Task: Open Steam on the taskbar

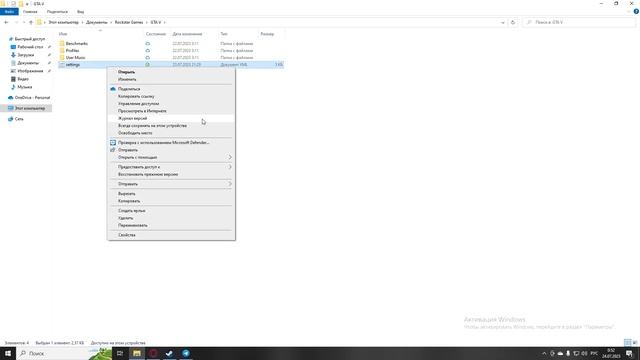Action: point(169,353)
